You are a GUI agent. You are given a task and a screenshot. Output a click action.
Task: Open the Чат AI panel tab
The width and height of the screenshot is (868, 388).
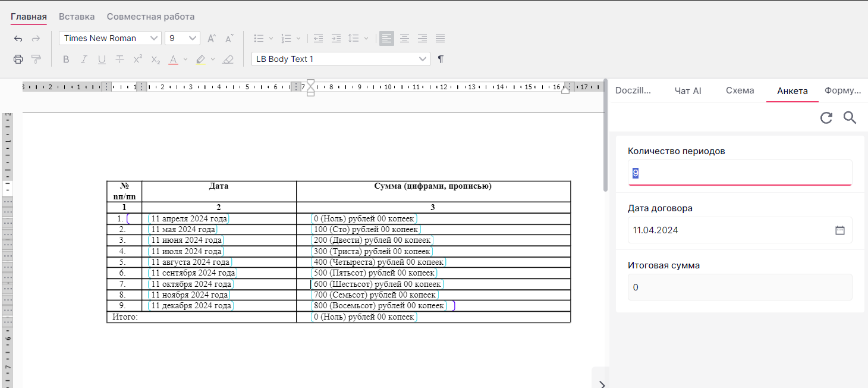click(688, 90)
